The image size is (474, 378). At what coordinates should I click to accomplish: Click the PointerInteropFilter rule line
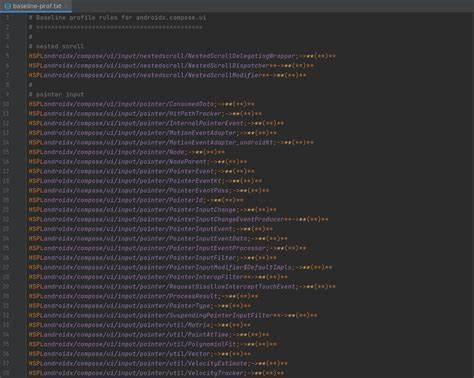pyautogui.click(x=158, y=277)
